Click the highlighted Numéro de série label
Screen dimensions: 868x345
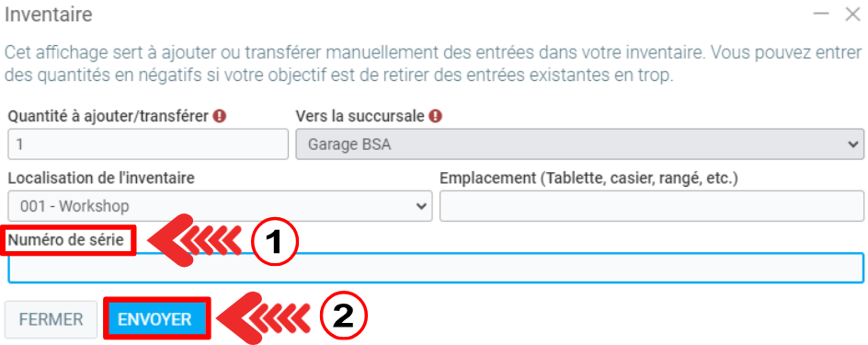click(65, 240)
